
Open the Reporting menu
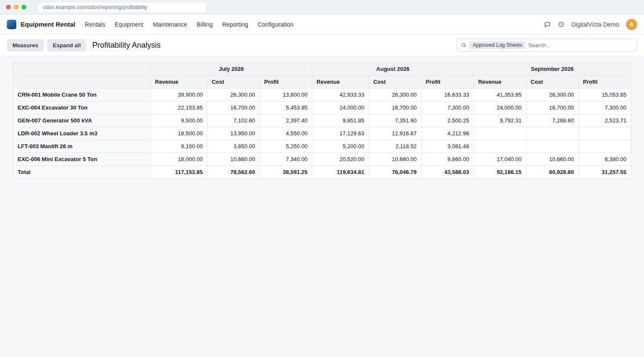235,24
